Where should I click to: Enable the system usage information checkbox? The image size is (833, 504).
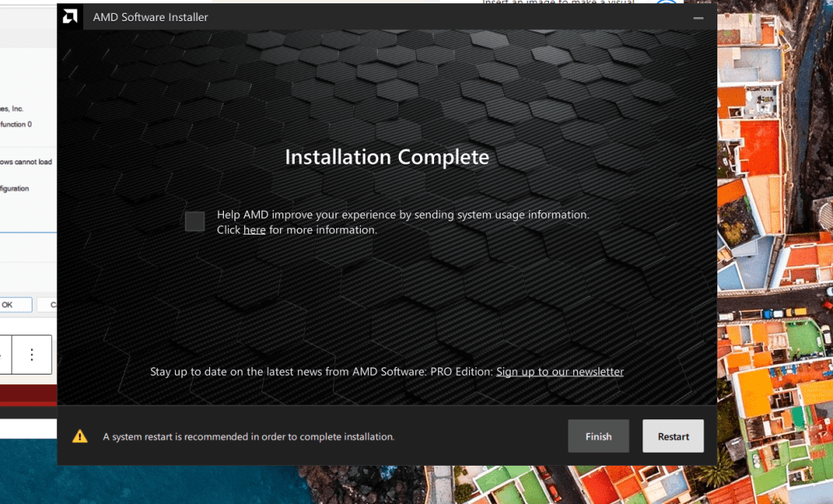tap(195, 221)
